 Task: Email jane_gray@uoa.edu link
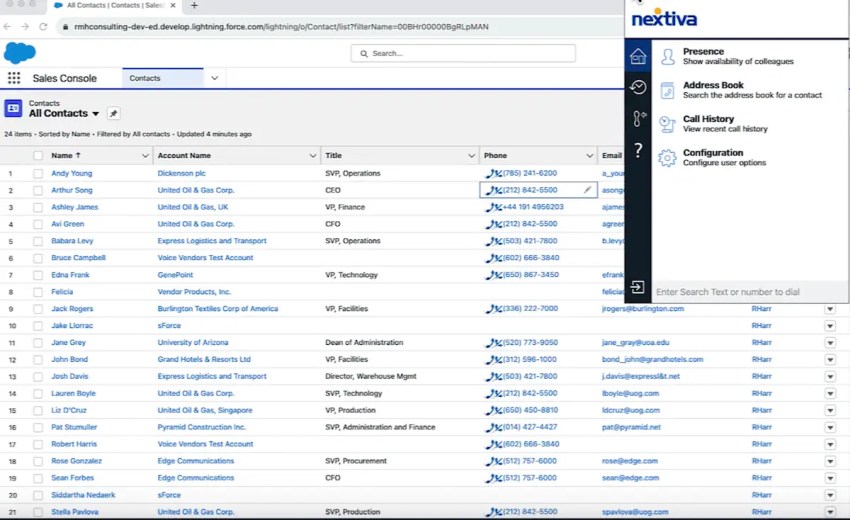click(635, 343)
